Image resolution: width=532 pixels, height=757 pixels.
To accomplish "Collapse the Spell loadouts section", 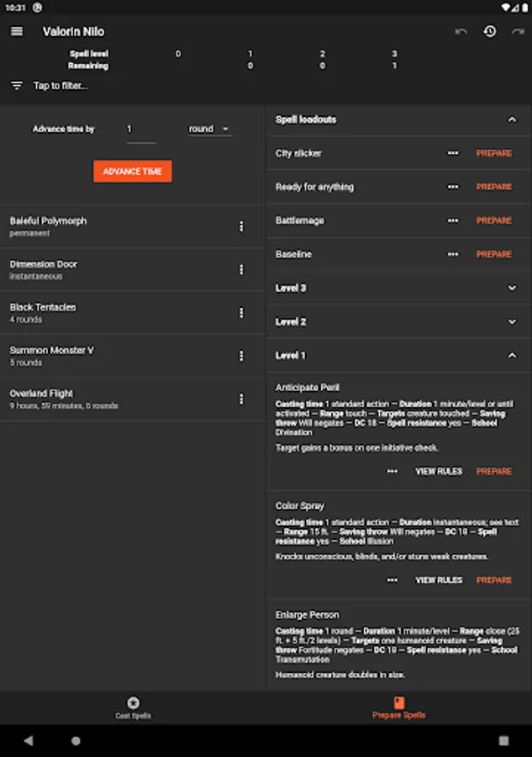I will coord(512,119).
